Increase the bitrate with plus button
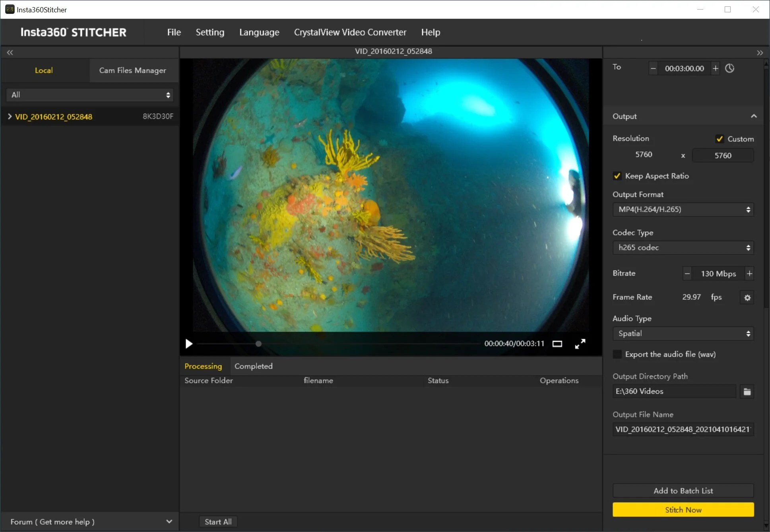Viewport: 770px width, 532px height. tap(749, 274)
